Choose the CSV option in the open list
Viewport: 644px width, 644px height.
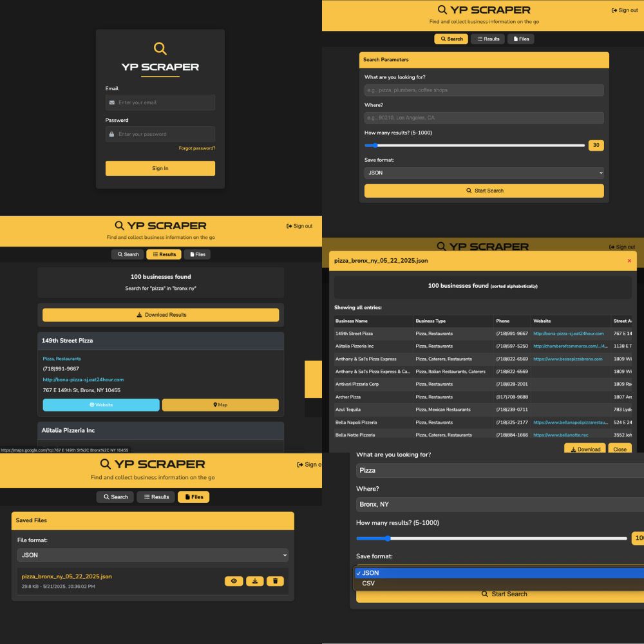click(499, 583)
